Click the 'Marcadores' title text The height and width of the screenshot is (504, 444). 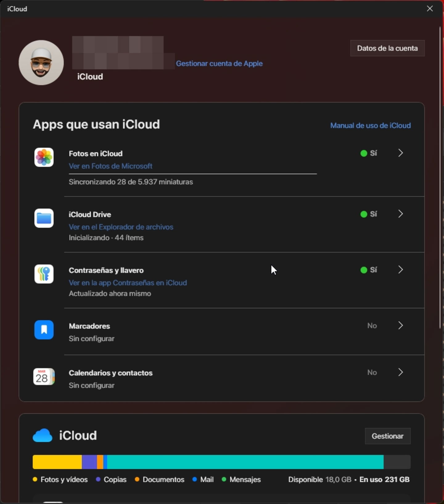click(x=89, y=326)
